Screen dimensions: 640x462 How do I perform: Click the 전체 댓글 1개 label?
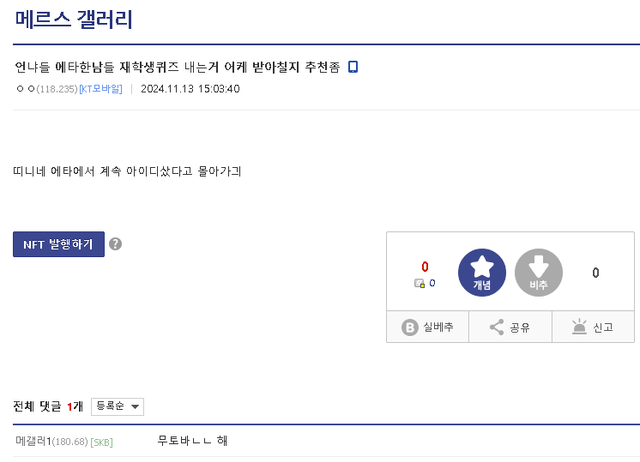pyautogui.click(x=48, y=406)
